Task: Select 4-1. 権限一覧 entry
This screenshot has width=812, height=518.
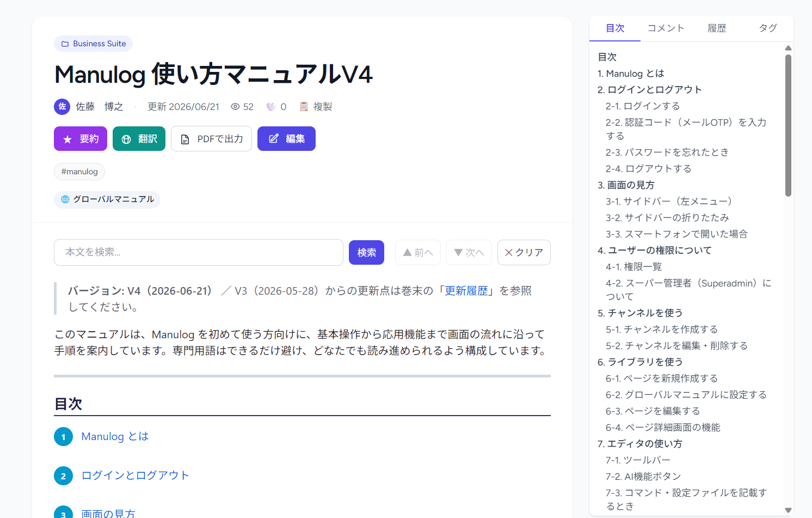Action: [633, 267]
